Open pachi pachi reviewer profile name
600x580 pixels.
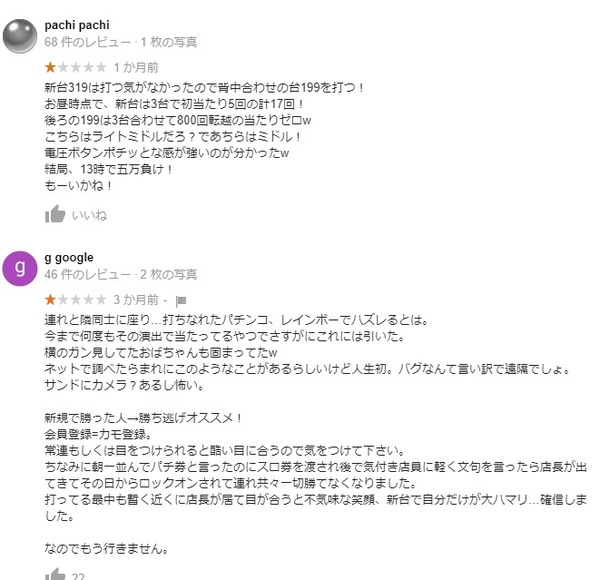[77, 25]
